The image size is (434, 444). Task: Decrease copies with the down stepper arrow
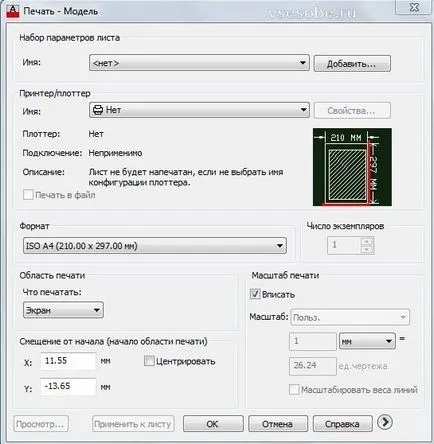(x=367, y=250)
